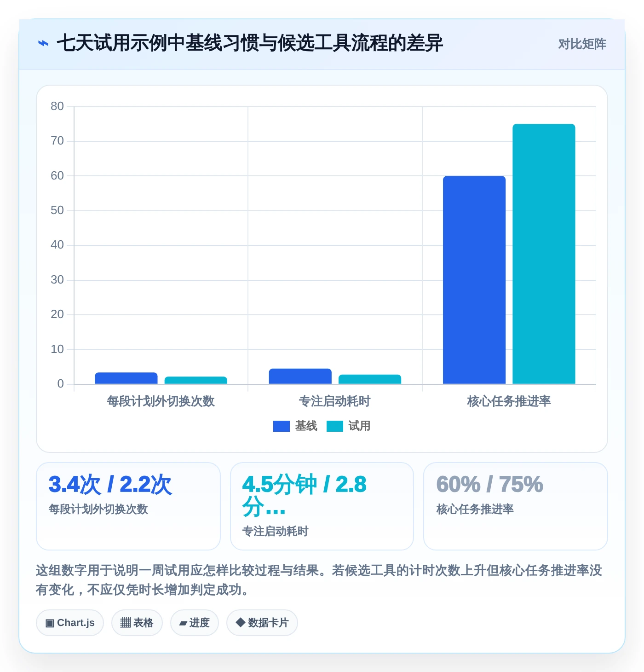Toggle the 基线 legend color swatch
This screenshot has width=644, height=672.
click(x=281, y=426)
